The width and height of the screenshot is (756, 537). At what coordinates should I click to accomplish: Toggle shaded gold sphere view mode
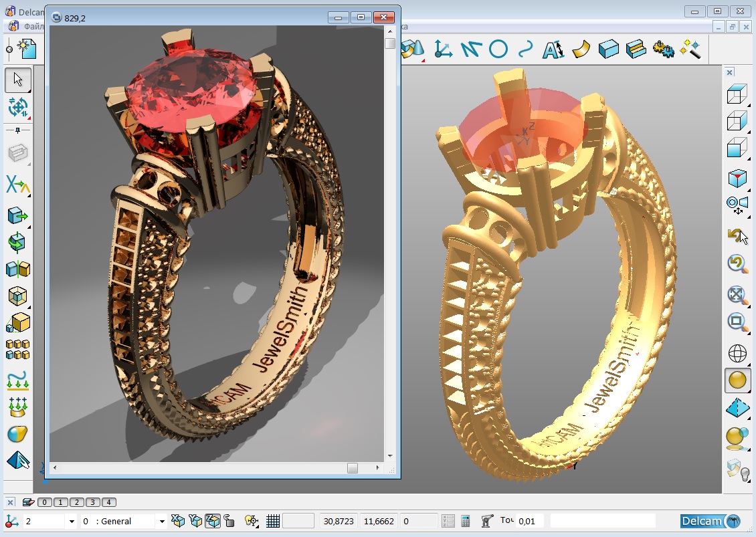(737, 381)
